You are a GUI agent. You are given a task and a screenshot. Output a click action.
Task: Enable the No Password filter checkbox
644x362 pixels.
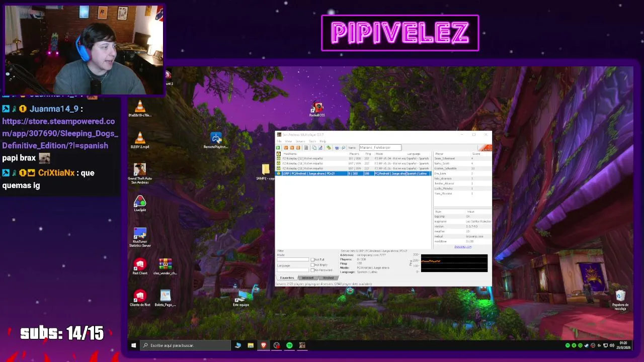pos(312,270)
